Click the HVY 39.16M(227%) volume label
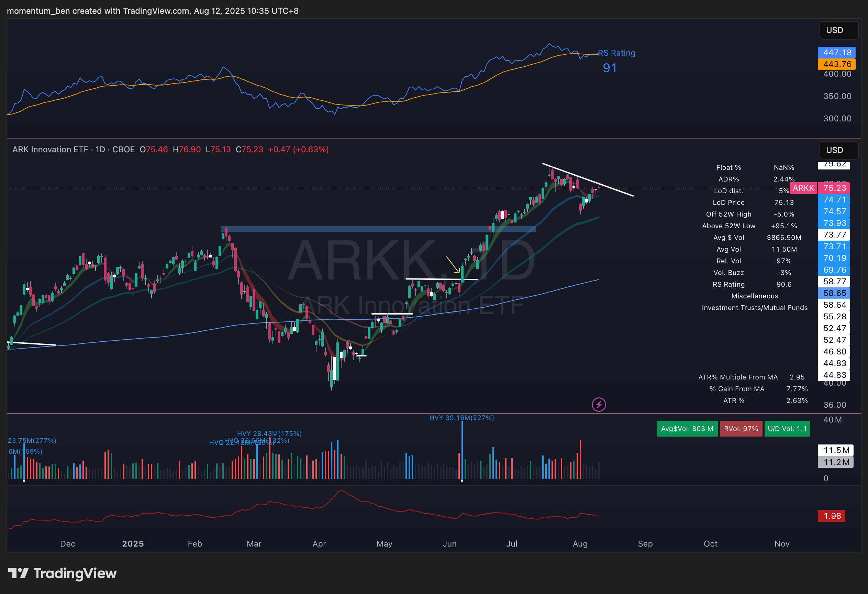This screenshot has width=868, height=594. [x=461, y=418]
